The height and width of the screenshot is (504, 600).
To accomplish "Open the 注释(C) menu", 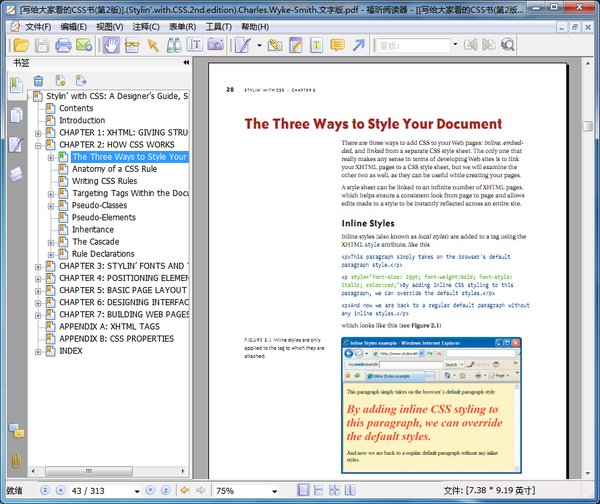I will [145, 26].
